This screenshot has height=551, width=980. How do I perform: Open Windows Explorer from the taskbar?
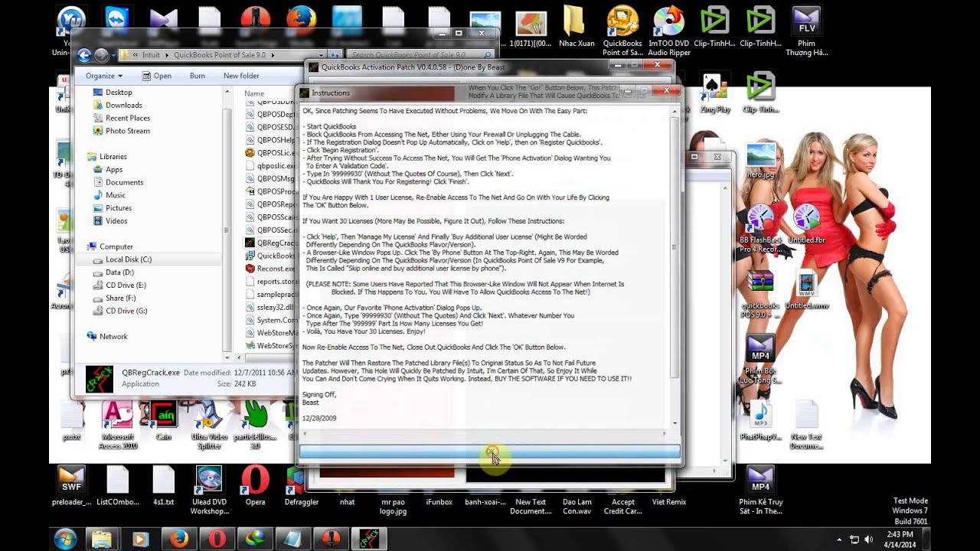click(x=101, y=539)
